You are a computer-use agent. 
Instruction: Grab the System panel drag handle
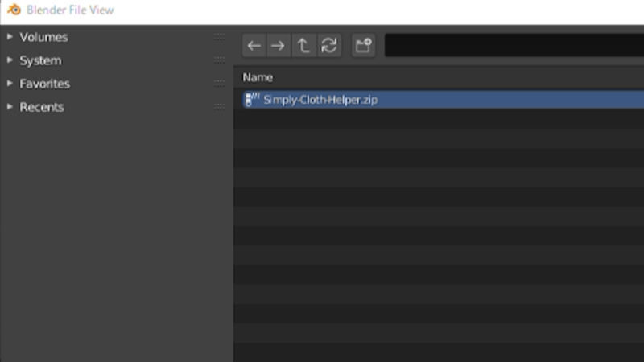[x=219, y=60]
